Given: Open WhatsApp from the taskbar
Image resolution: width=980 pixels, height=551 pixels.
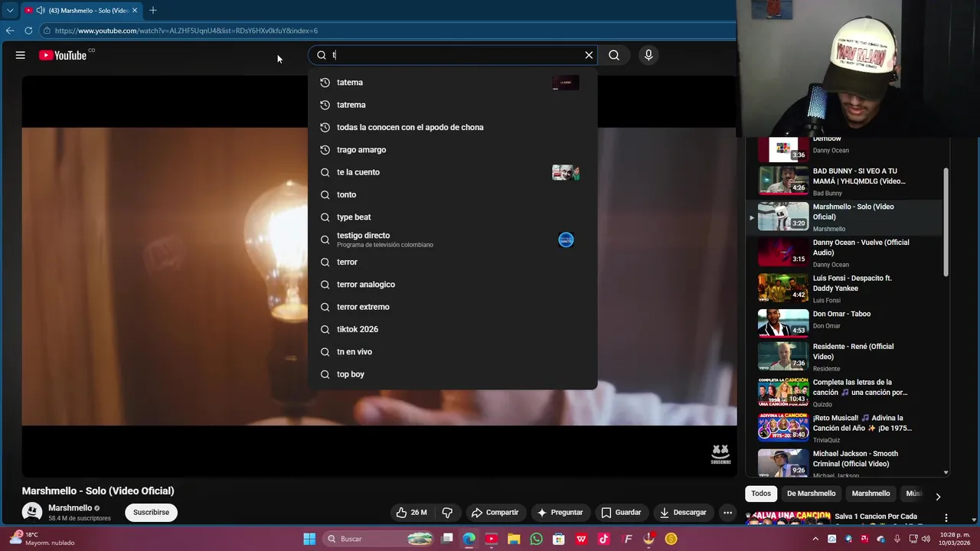Looking at the screenshot, I should [x=536, y=539].
